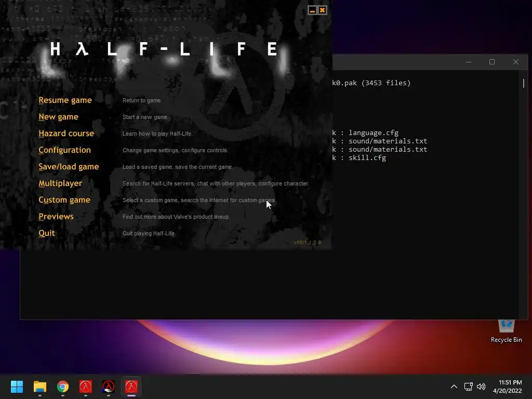This screenshot has width=532, height=399.
Task: Maximize the console window
Action: click(x=492, y=62)
